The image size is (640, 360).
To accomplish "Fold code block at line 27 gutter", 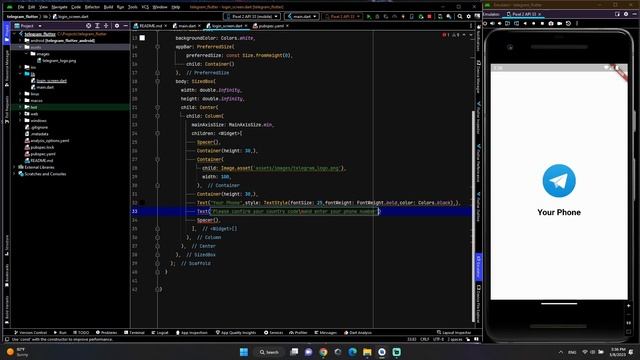I will tap(158, 160).
